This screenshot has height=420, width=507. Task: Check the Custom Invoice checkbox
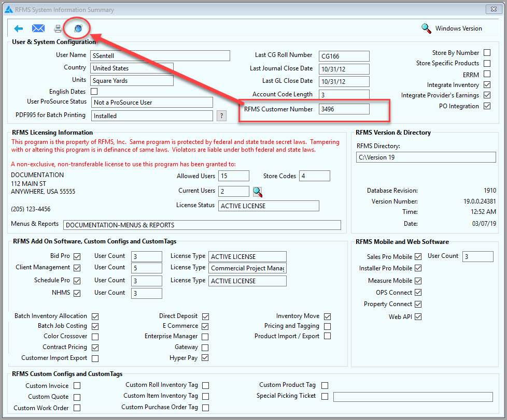click(77, 385)
